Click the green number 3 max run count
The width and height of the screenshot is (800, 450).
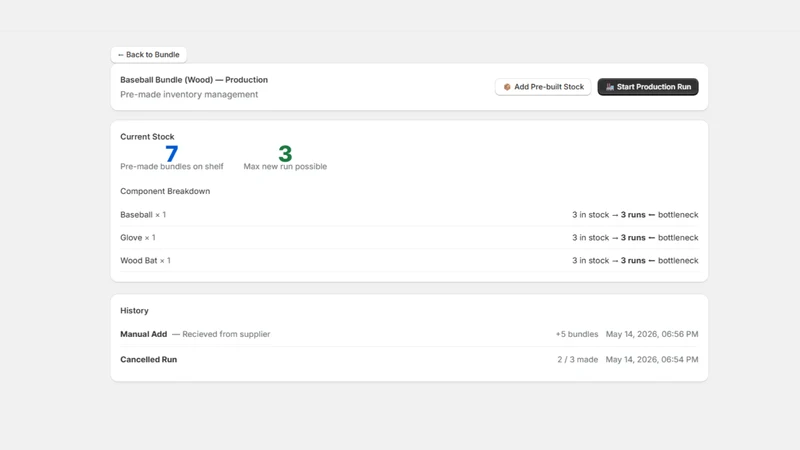coord(285,153)
